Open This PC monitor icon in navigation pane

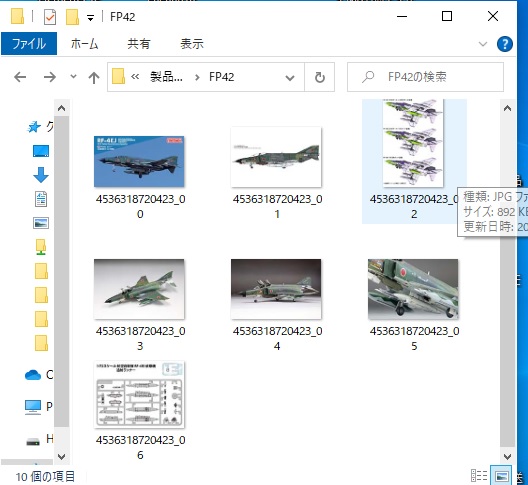point(33,407)
